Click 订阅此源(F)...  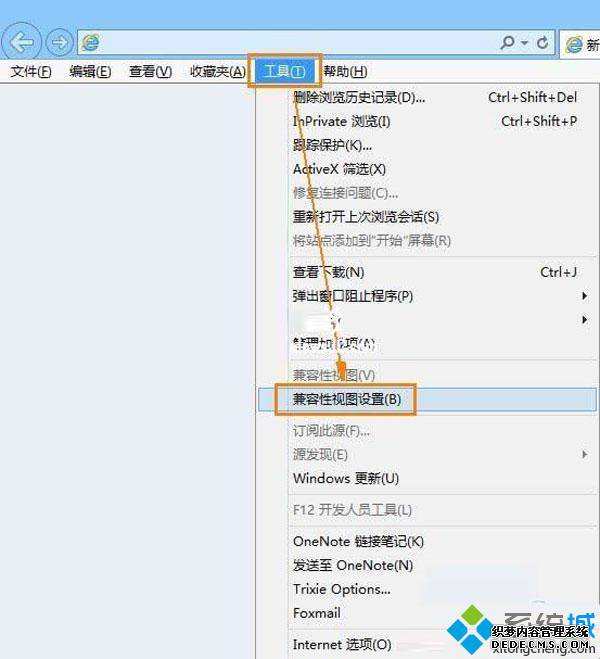point(427,431)
